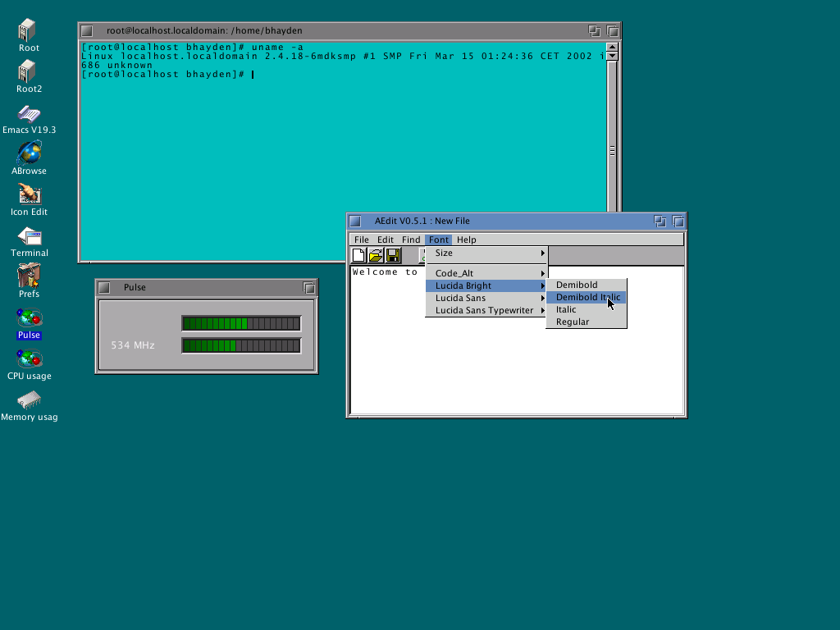Expand the Code_Alt font submenu
The image size is (840, 630).
coord(486,273)
